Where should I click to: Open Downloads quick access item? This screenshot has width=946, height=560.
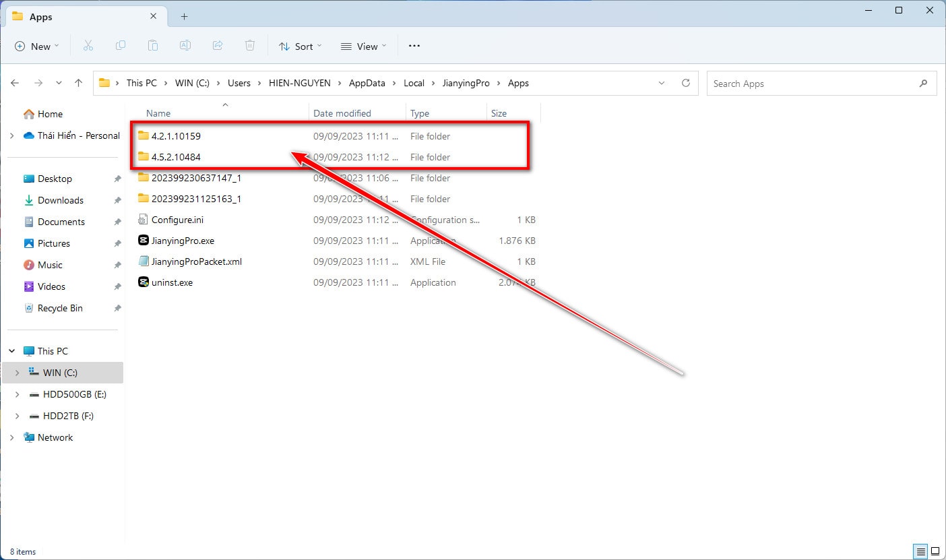[x=53, y=200]
